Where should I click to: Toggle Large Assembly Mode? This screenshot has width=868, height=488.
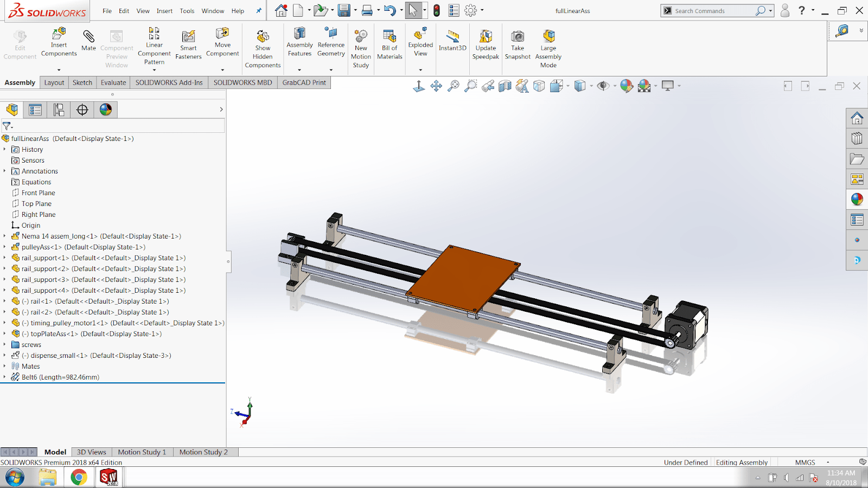click(548, 49)
